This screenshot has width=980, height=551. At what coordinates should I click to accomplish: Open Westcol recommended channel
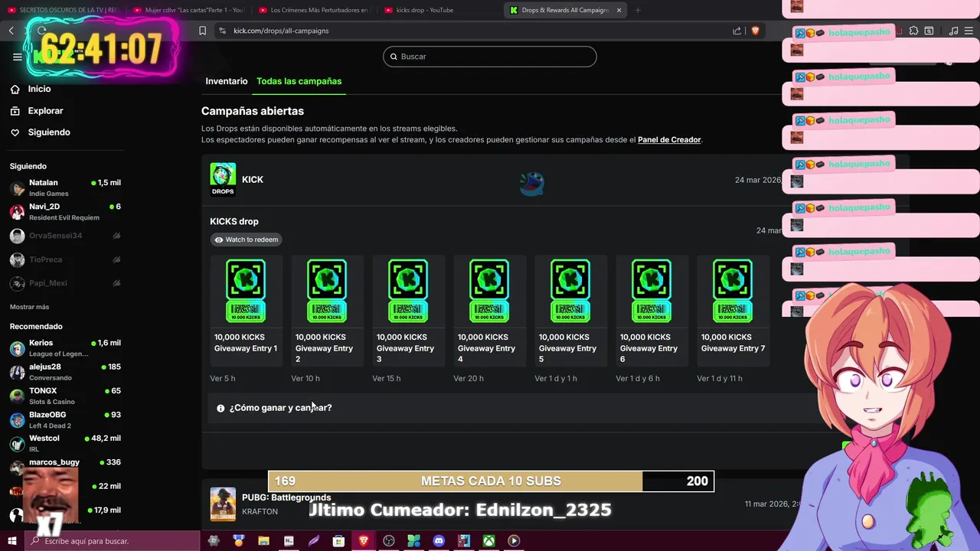pyautogui.click(x=65, y=443)
